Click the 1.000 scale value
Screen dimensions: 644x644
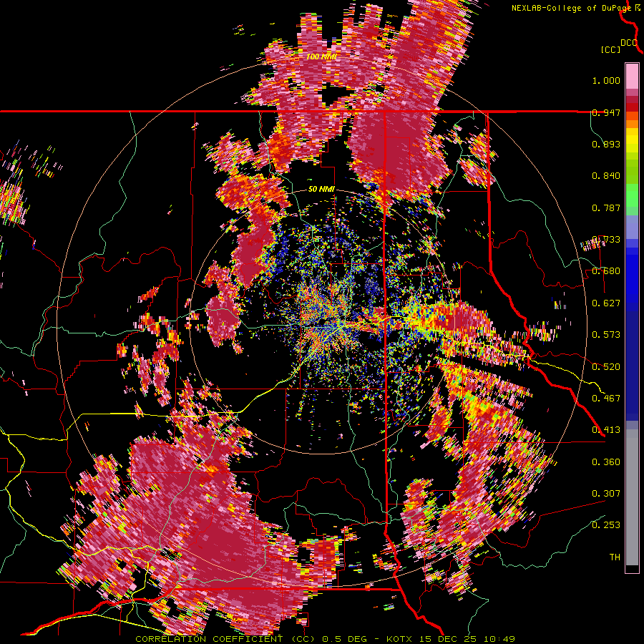point(606,80)
